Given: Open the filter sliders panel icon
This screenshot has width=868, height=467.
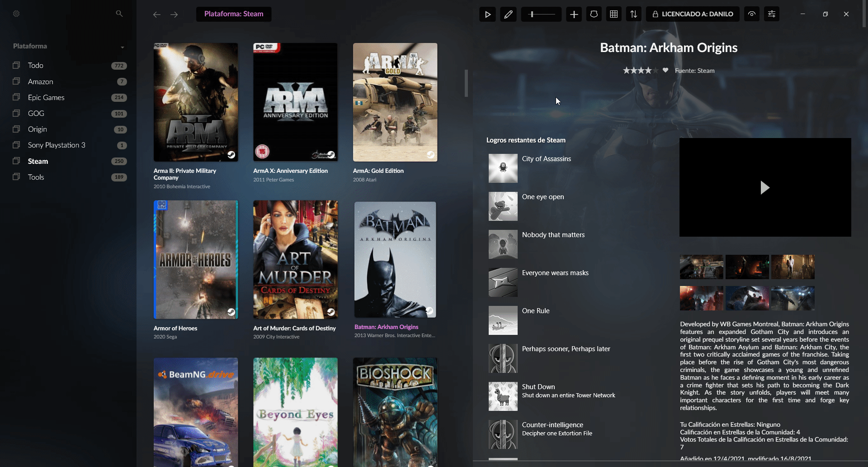Looking at the screenshot, I should coord(772,14).
